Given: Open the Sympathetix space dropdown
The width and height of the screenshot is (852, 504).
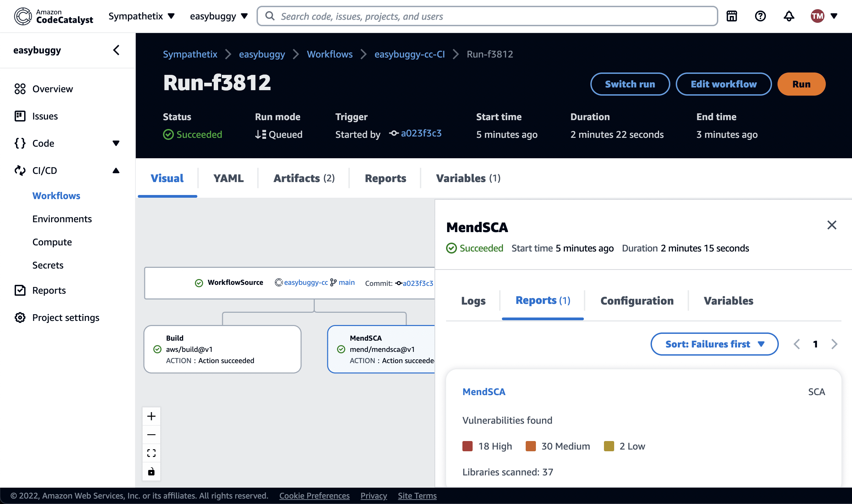Looking at the screenshot, I should (x=141, y=16).
